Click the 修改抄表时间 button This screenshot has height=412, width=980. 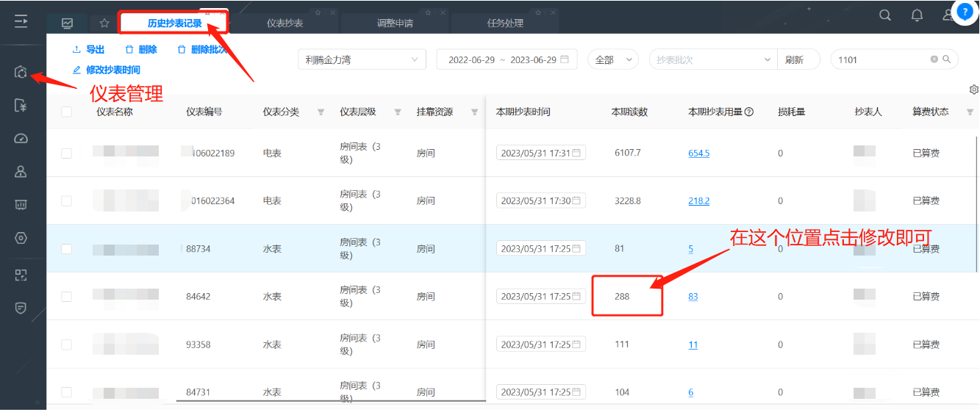pyautogui.click(x=106, y=70)
